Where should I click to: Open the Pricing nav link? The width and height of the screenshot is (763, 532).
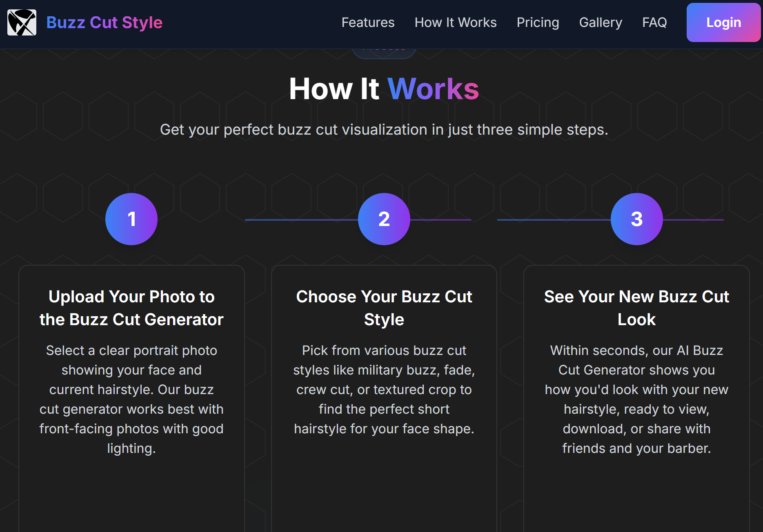pos(538,22)
